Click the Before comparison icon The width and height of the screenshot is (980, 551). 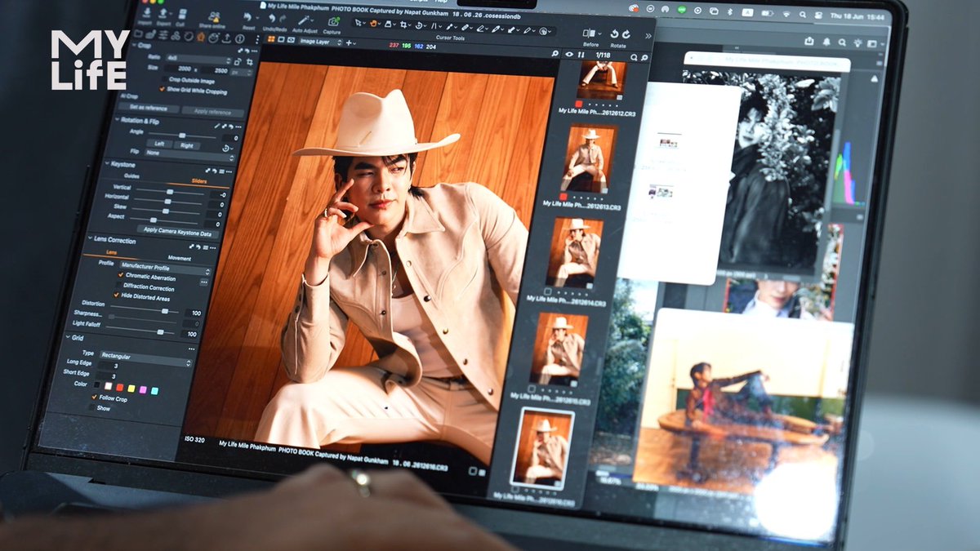tap(590, 33)
